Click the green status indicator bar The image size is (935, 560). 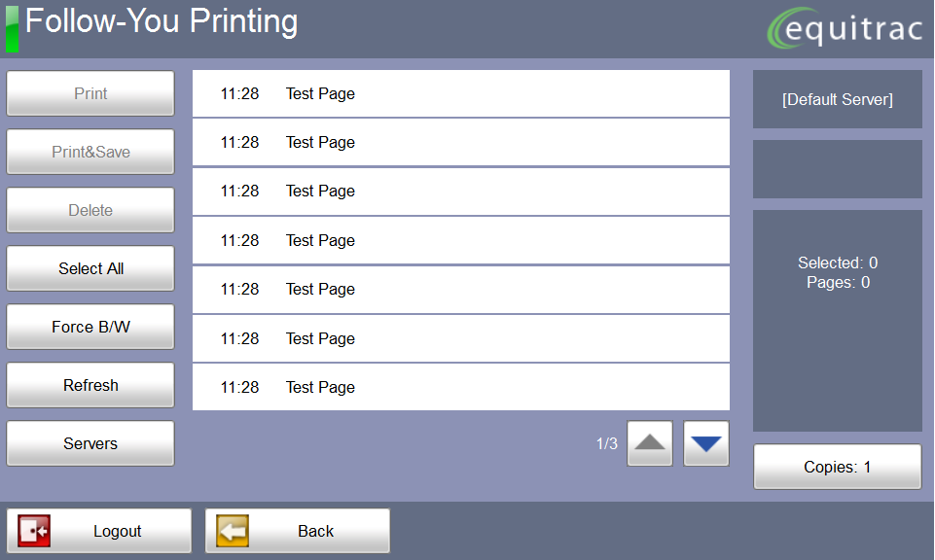click(12, 28)
